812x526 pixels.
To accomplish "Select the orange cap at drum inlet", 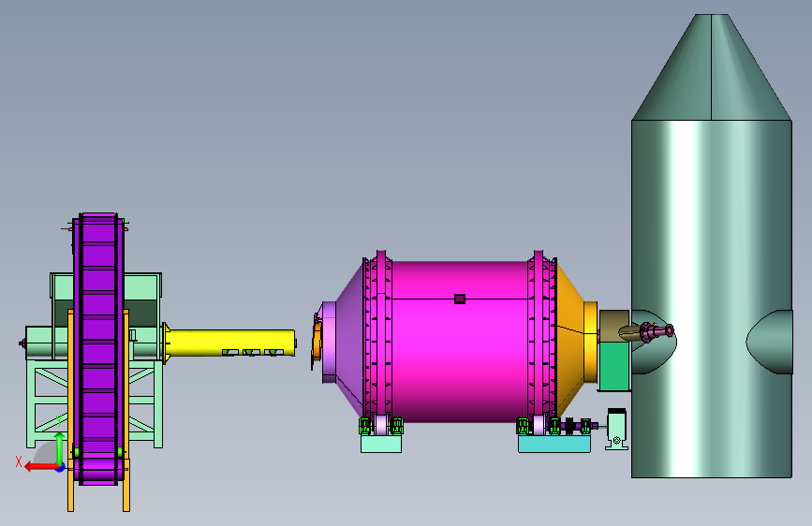I will pos(316,342).
